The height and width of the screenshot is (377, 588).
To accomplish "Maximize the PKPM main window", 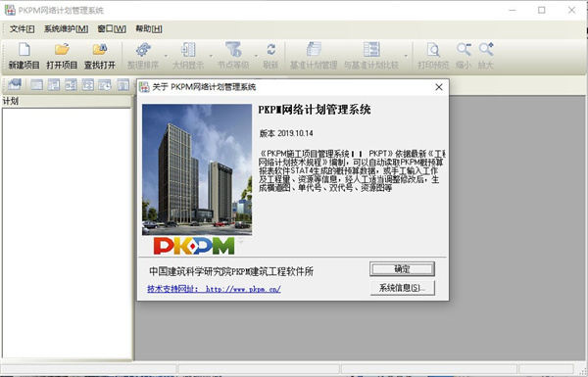I will pyautogui.click(x=542, y=10).
